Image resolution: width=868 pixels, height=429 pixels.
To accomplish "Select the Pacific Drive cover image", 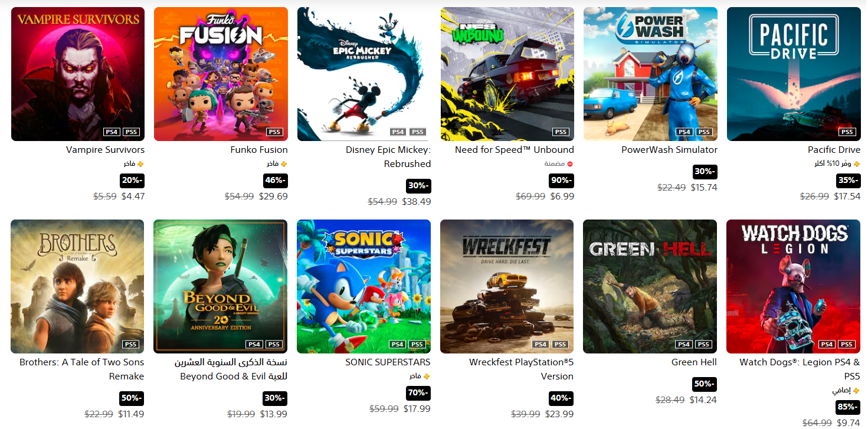I will pos(794,74).
